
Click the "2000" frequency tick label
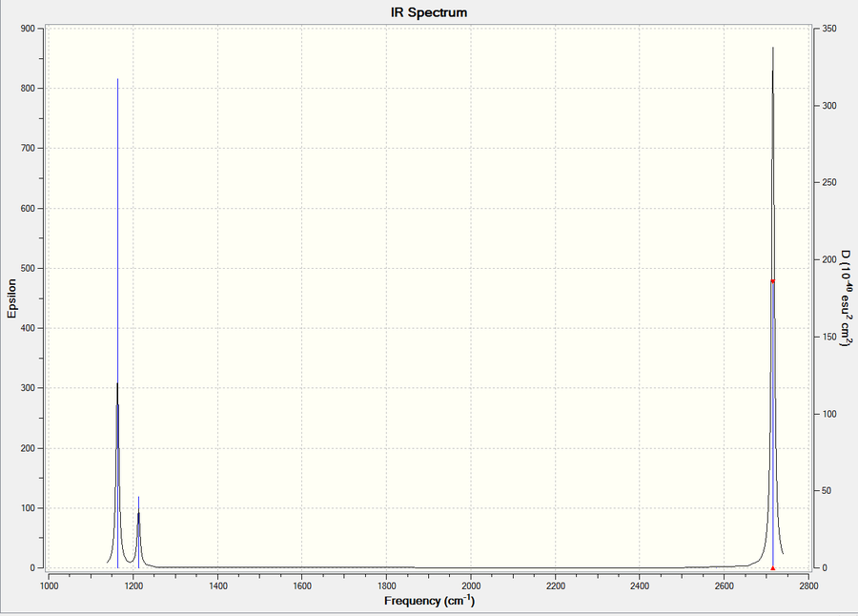[471, 585]
